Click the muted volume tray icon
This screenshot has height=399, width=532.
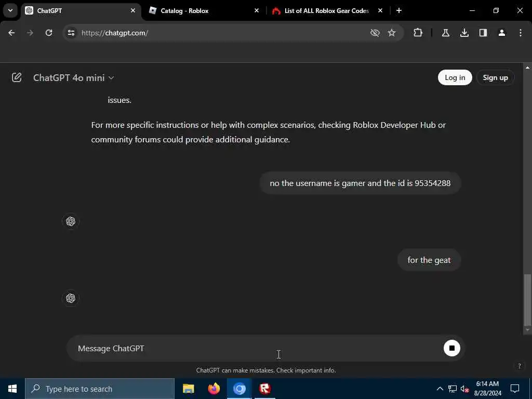tap(464, 389)
